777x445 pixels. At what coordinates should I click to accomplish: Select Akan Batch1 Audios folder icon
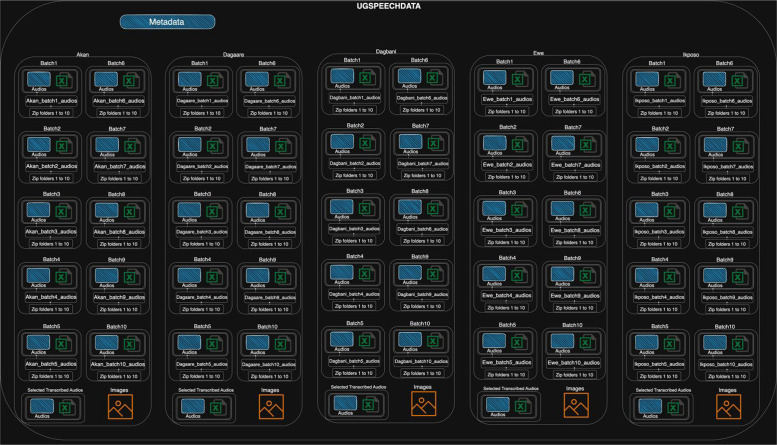(x=39, y=79)
